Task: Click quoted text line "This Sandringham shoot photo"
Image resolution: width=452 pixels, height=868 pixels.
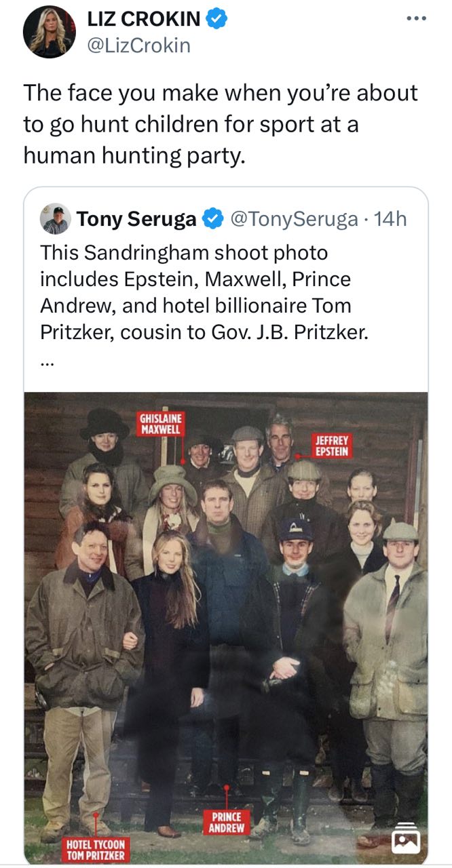Action: coord(184,253)
